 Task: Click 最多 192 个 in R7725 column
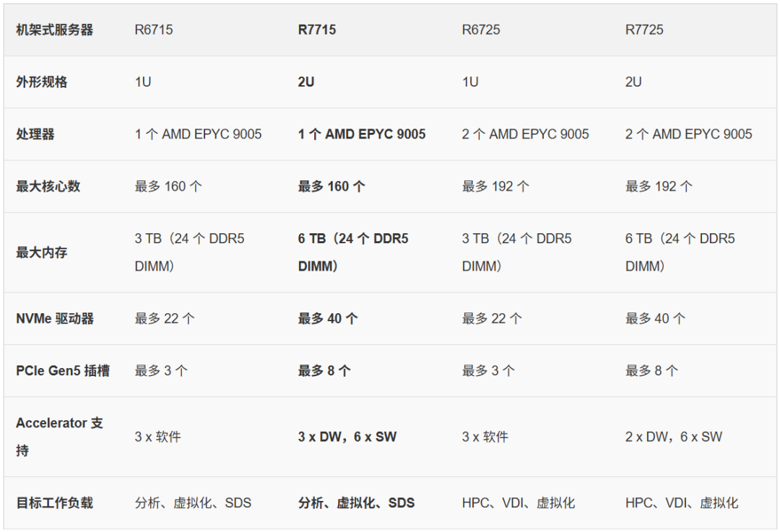(659, 186)
